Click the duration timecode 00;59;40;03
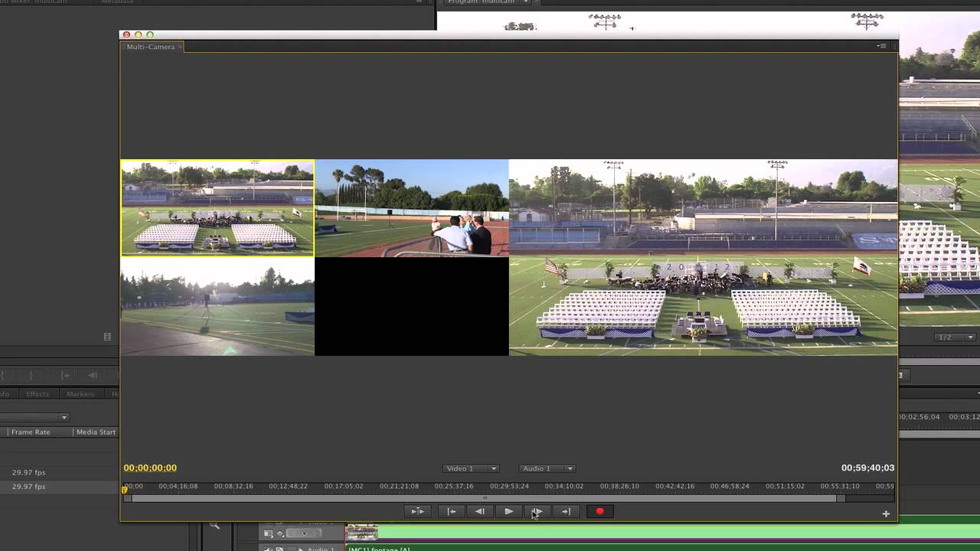Viewport: 980px width, 551px height. point(867,468)
